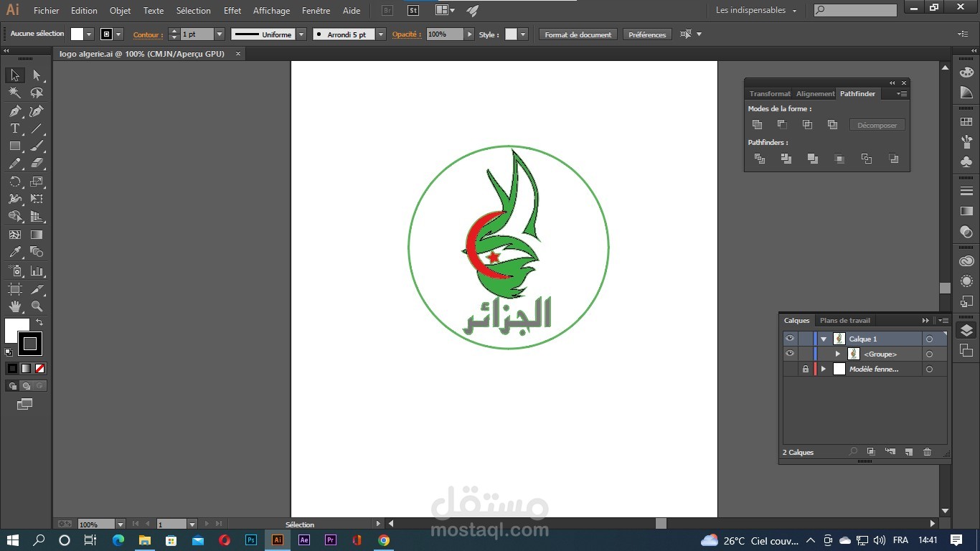Open the Uniforme stroke profile dropdown
The width and height of the screenshot is (980, 551).
301,34
